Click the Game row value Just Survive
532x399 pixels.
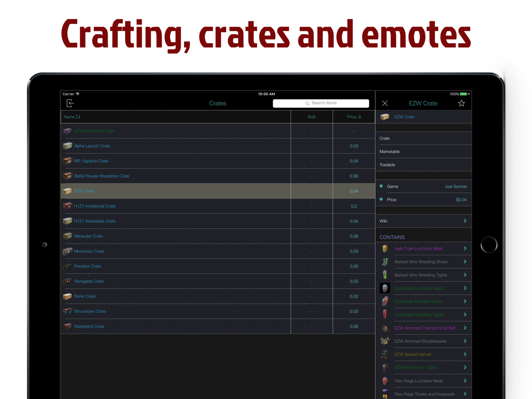pos(455,186)
